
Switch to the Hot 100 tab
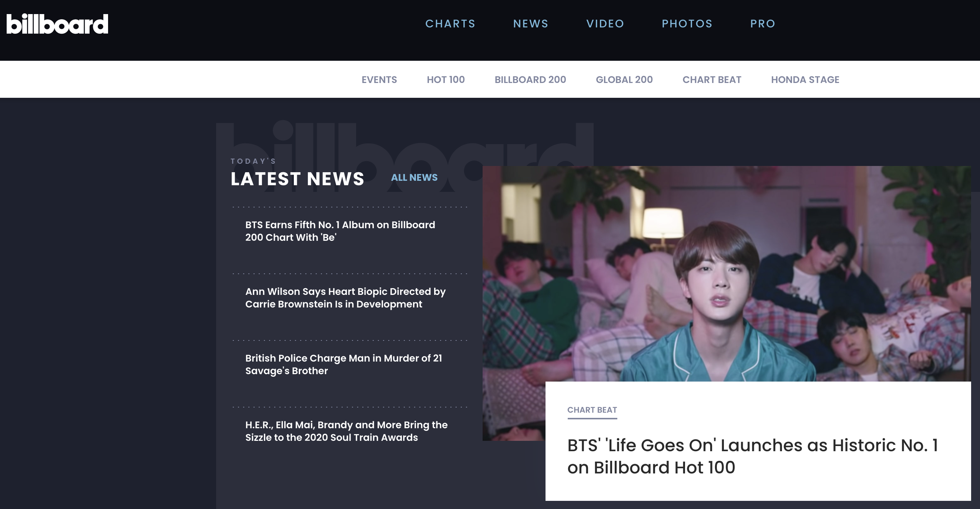[x=446, y=80]
